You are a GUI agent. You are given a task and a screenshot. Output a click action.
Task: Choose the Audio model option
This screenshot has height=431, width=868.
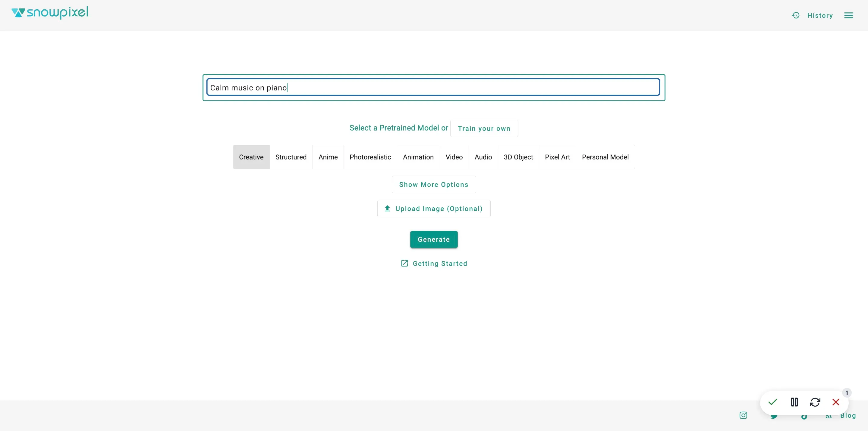(483, 157)
